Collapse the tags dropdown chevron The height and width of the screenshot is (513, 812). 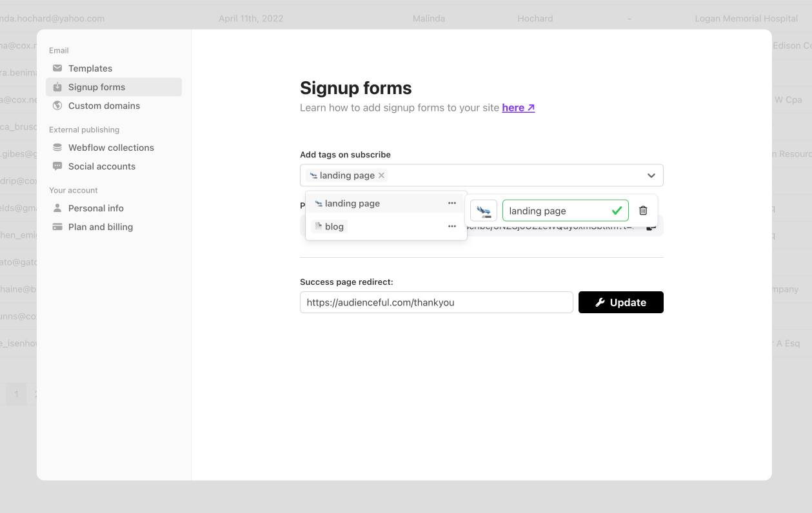[651, 175]
